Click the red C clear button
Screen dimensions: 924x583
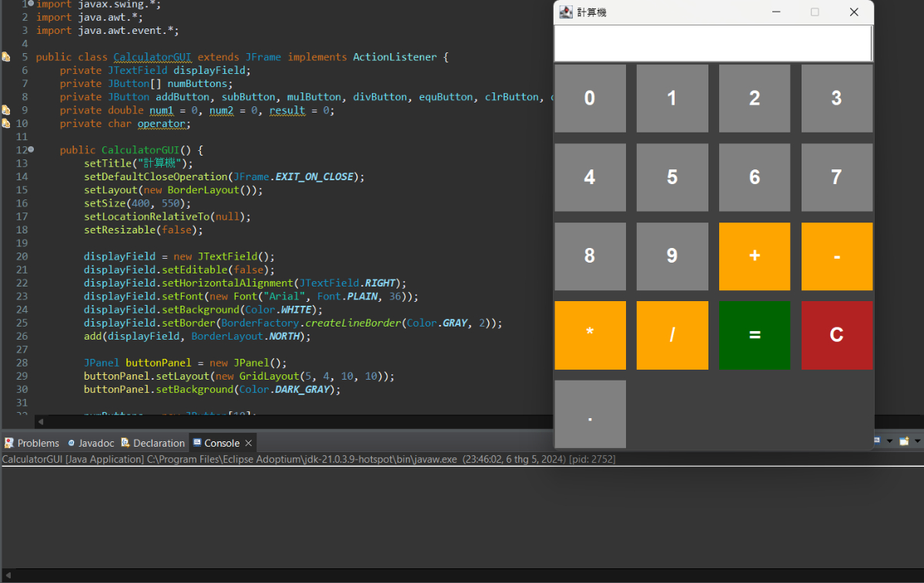click(x=836, y=335)
